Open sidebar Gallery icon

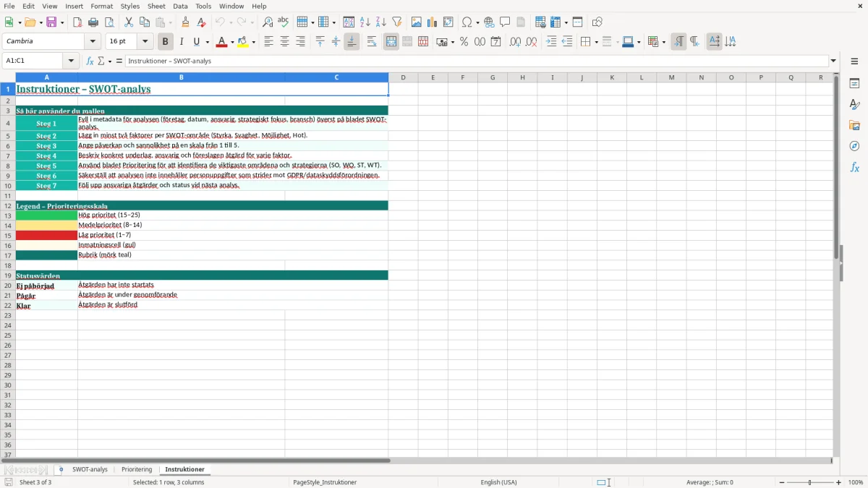[854, 126]
